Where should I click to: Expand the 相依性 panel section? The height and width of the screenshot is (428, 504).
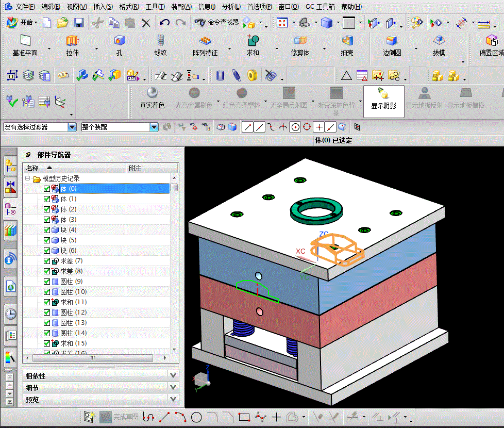173,376
